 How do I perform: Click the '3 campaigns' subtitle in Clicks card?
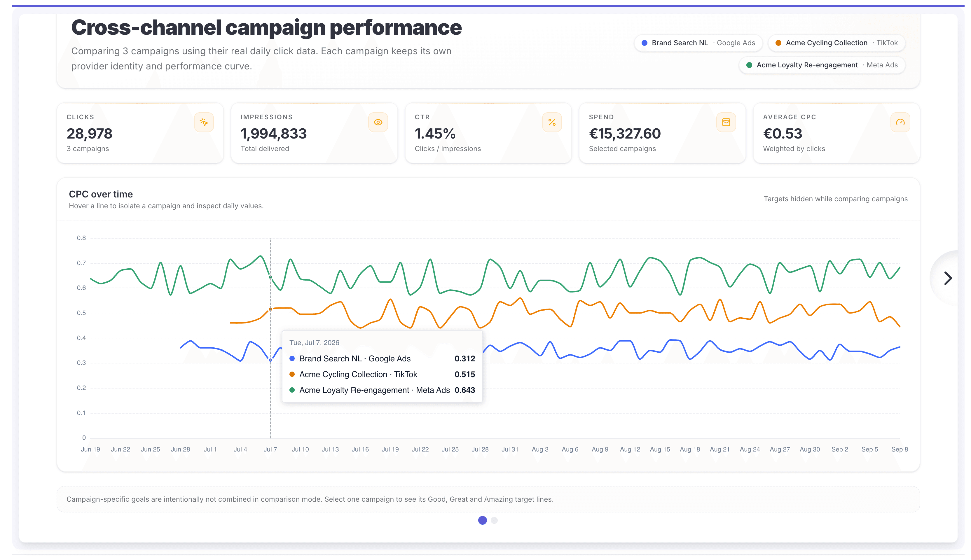[88, 148]
